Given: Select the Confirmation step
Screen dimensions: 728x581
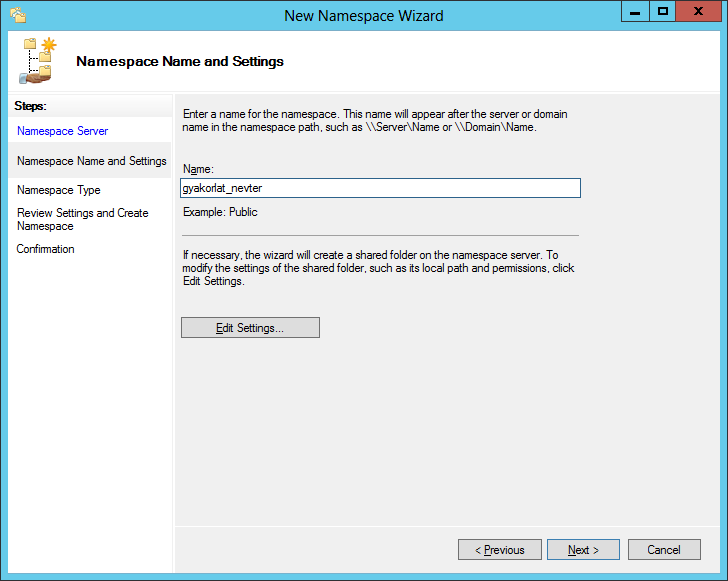Looking at the screenshot, I should 46,249.
